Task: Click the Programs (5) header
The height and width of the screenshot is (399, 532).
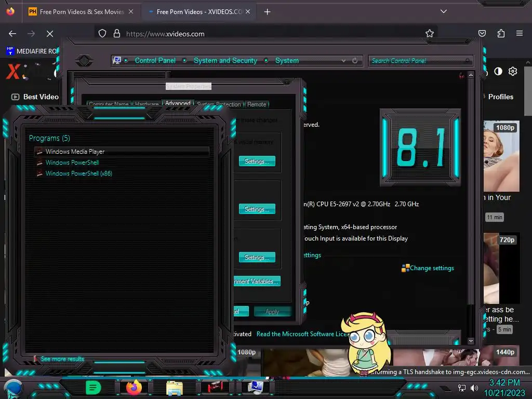Action: [49, 138]
